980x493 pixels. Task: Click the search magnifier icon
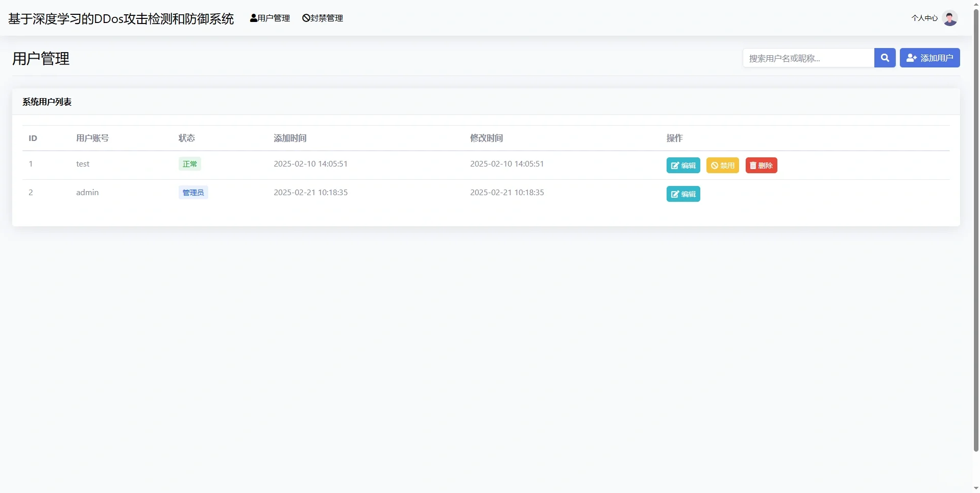[x=885, y=58]
